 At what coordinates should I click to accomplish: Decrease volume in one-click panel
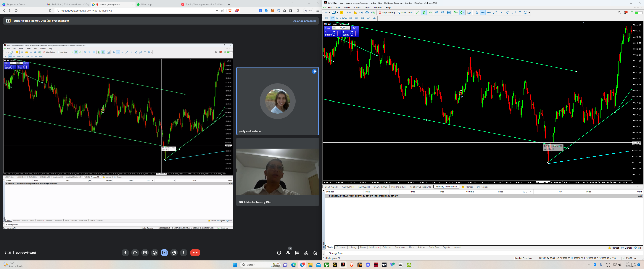pos(334,28)
